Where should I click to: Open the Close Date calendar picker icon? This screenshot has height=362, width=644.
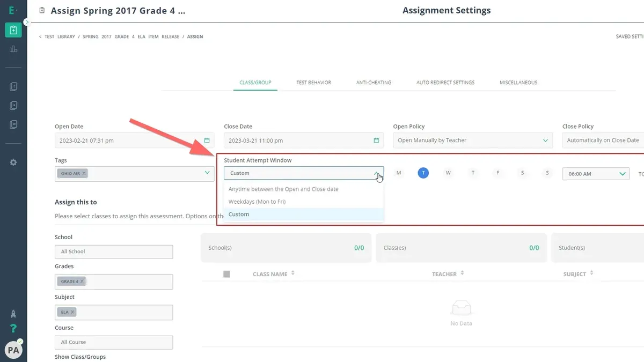[376, 141]
